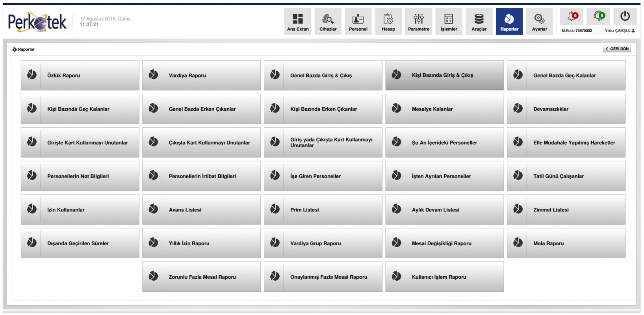Open the Zimmet Listesi report
This screenshot has height=315, width=644.
[566, 210]
